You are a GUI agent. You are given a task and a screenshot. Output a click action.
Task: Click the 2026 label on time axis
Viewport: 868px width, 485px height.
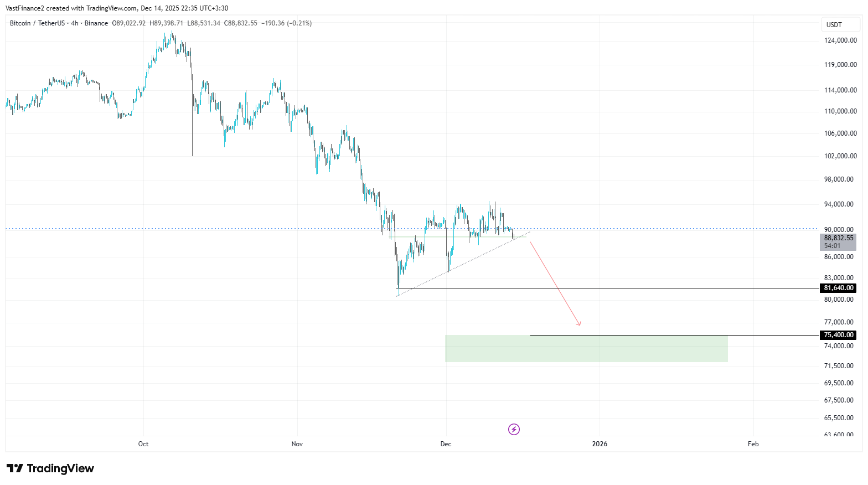coord(600,444)
